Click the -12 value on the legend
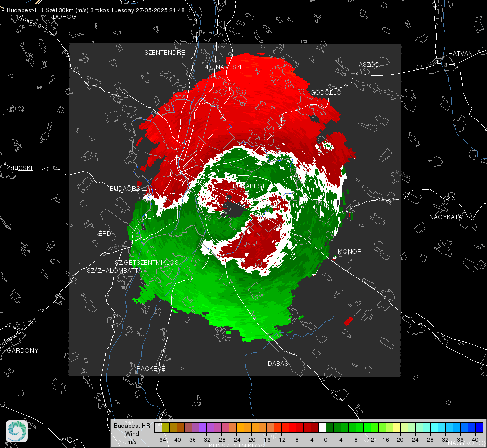The width and height of the screenshot is (487, 448). [281, 440]
